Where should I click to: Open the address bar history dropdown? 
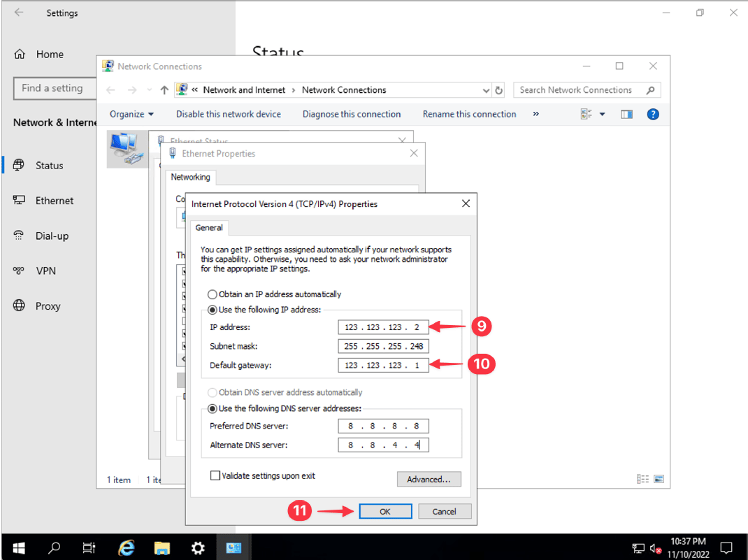pyautogui.click(x=487, y=90)
